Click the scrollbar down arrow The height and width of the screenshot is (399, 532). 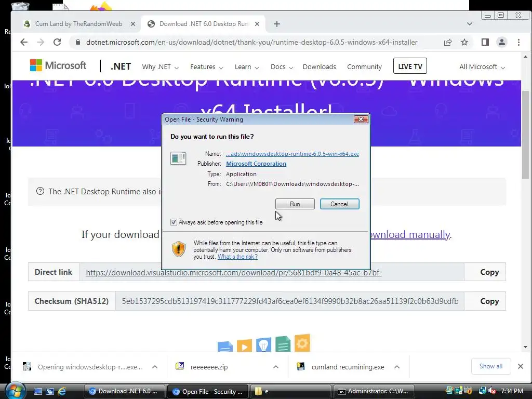525,347
